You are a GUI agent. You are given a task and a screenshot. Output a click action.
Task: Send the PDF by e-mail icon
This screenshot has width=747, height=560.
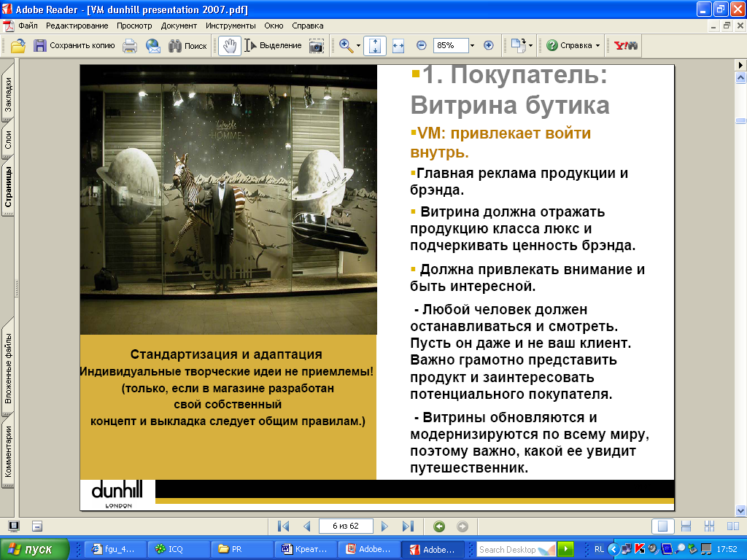point(153,46)
